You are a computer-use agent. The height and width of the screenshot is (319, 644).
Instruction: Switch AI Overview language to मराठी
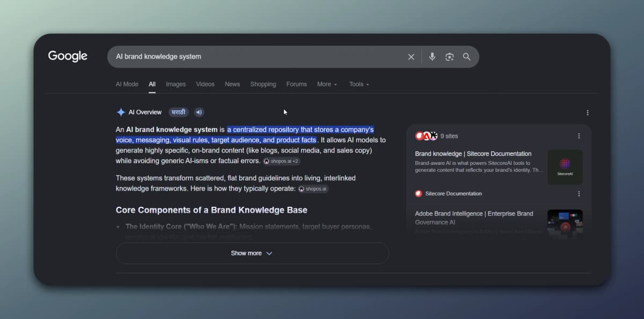coord(178,112)
